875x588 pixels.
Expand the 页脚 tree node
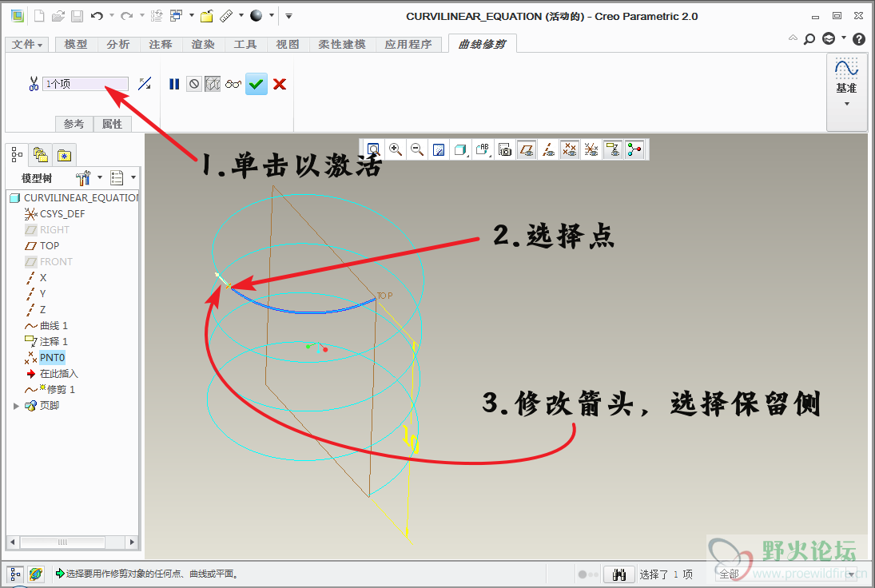(x=16, y=406)
